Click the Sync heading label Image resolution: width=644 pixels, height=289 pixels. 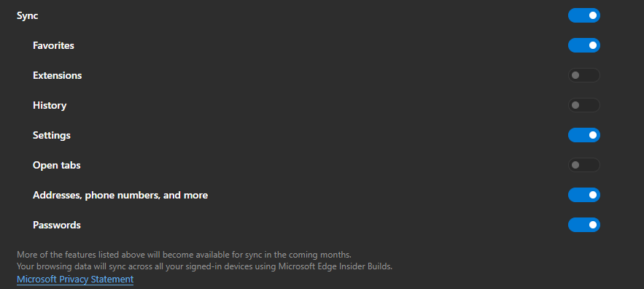click(28, 16)
